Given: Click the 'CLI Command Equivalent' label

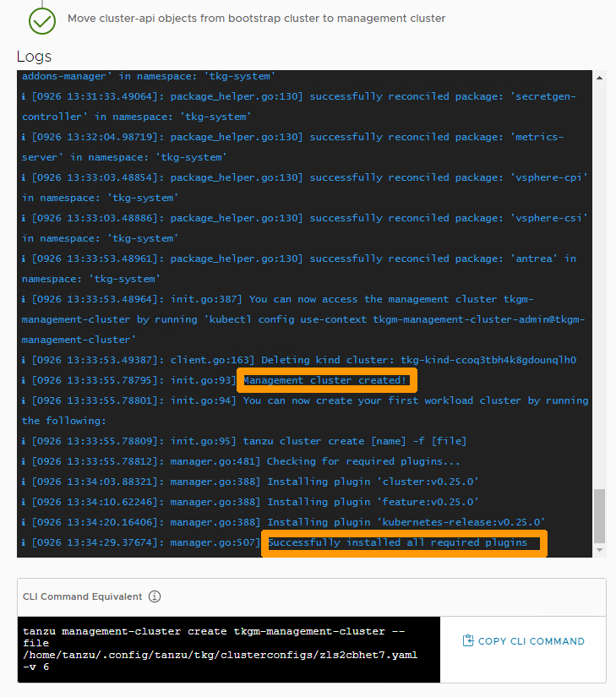Looking at the screenshot, I should coord(82,596).
